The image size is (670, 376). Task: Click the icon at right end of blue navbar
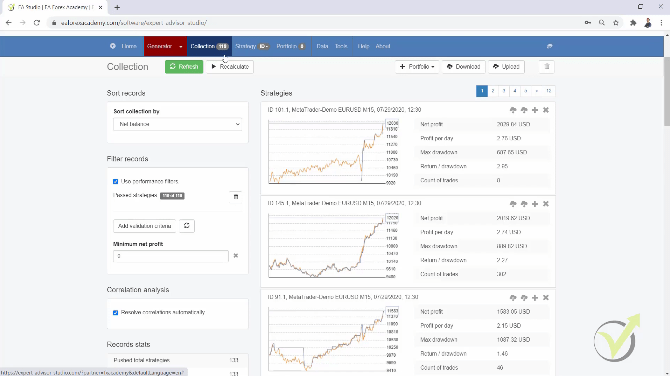(550, 46)
